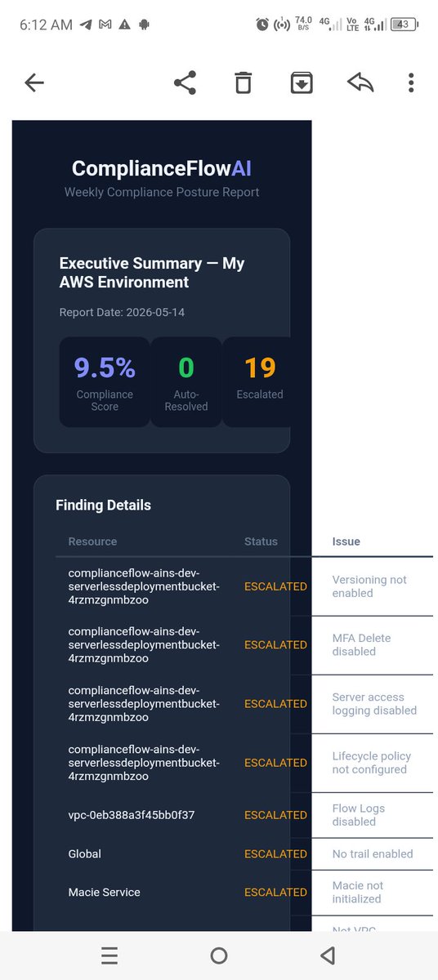Tap the Android back triangle icon
438x980 pixels.
point(328,955)
